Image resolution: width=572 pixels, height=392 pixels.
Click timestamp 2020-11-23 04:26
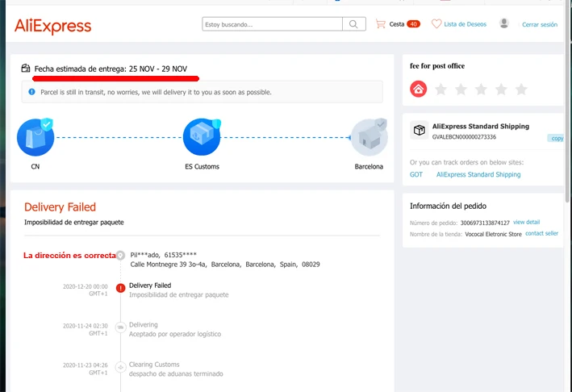coord(86,365)
